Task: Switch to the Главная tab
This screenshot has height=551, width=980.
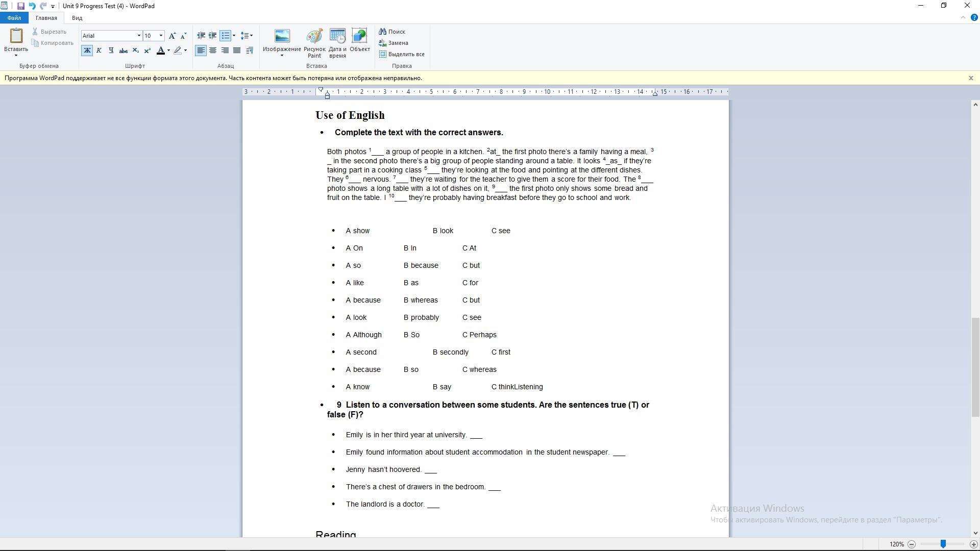Action: [46, 18]
